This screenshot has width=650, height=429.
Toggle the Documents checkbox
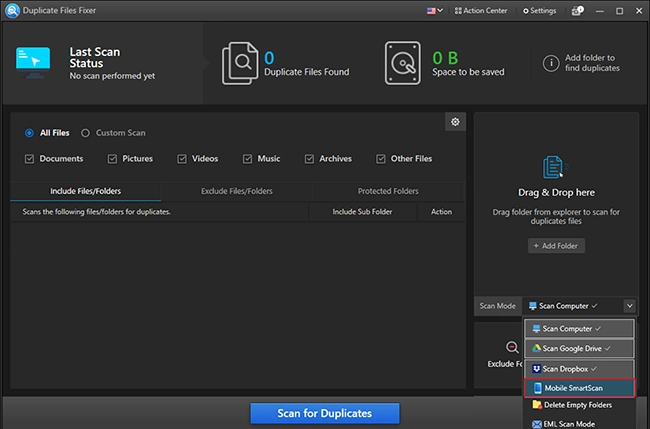coord(29,159)
